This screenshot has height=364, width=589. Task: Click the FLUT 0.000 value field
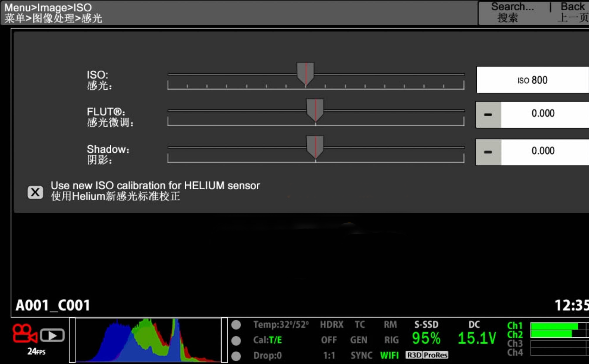(x=543, y=114)
